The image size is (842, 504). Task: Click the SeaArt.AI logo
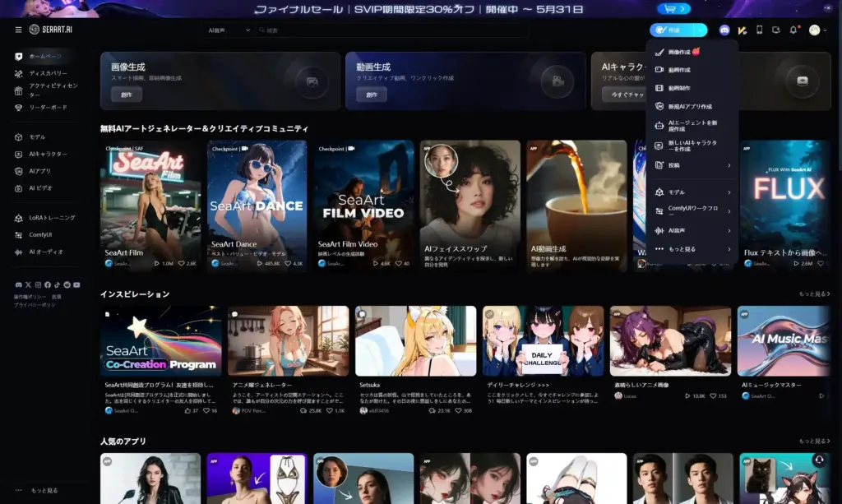coord(50,30)
